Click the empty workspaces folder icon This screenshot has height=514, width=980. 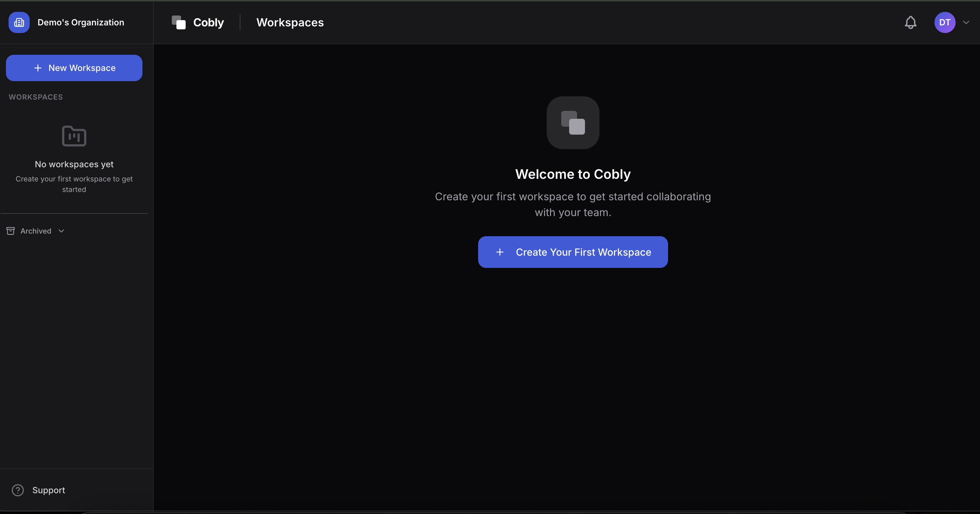pos(74,136)
